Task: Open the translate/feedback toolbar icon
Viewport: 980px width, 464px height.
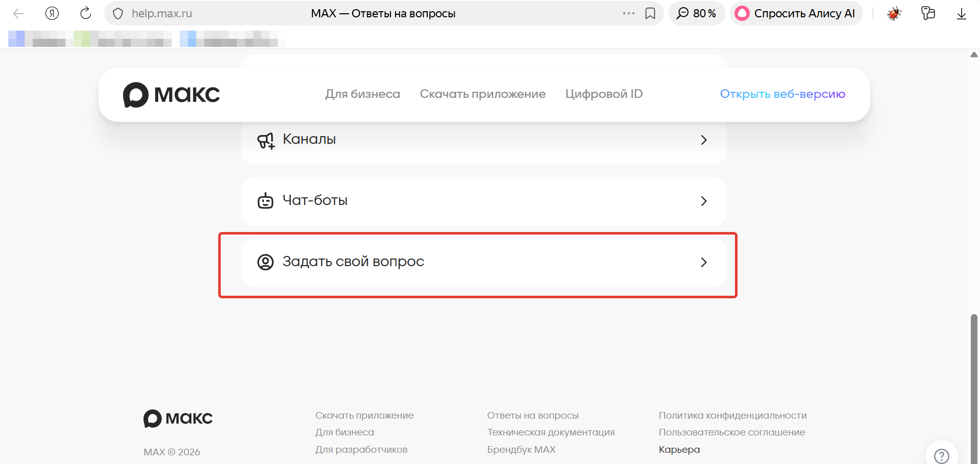Action: (928, 13)
